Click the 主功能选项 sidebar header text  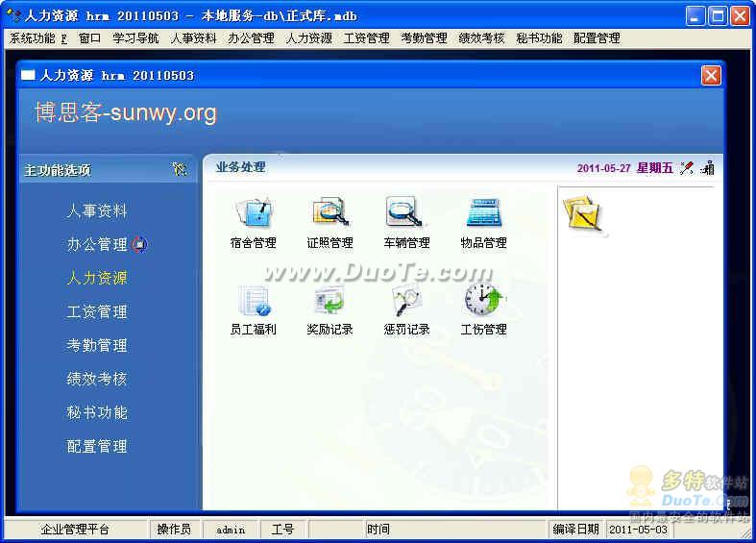[x=58, y=170]
